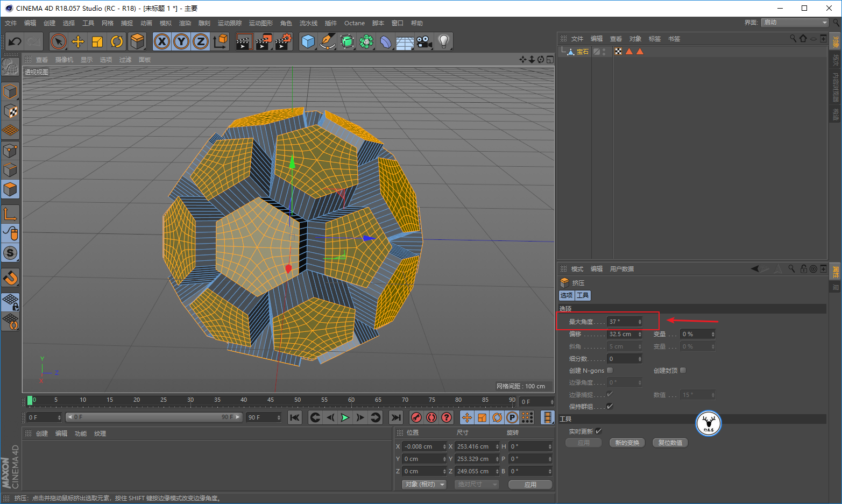This screenshot has height=504, width=842.
Task: Click the 最大角度 value stepper arrows
Action: click(x=640, y=322)
